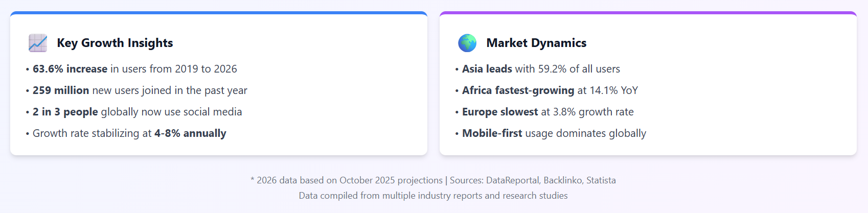Click the globe icon beside Market Dynamics
Image resolution: width=868 pixels, height=213 pixels.
467,43
